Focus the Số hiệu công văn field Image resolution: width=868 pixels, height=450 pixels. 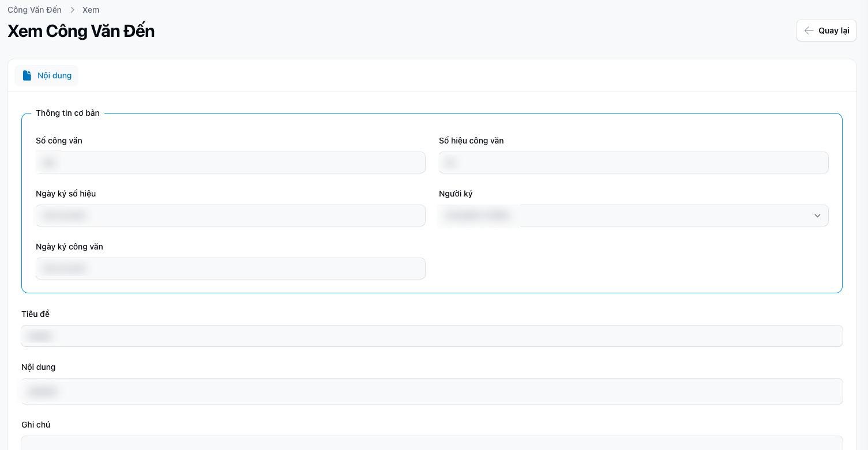[633, 162]
